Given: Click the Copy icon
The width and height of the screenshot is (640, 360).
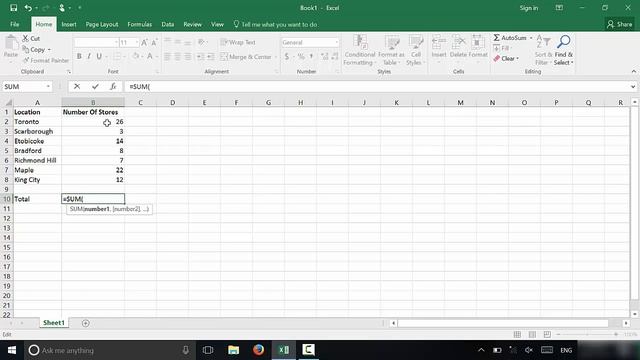Looking at the screenshot, I should 26,49.
